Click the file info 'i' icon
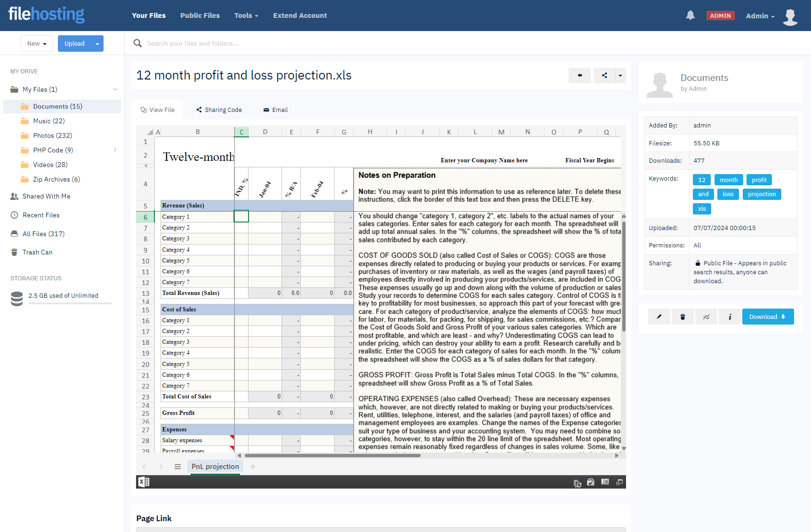The width and height of the screenshot is (811, 532). pos(730,317)
